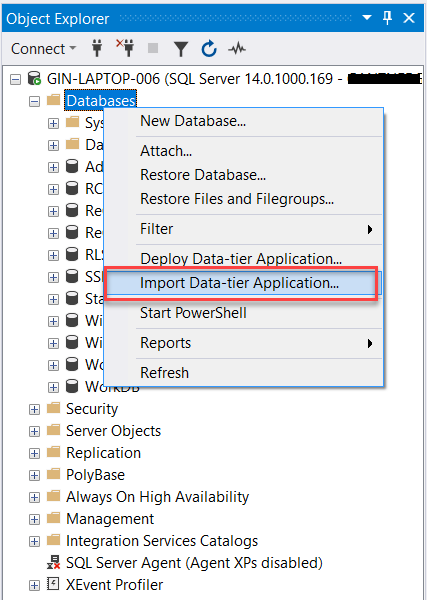Select the Server Objects tree item
Viewport: 427px width, 600px height.
(113, 431)
